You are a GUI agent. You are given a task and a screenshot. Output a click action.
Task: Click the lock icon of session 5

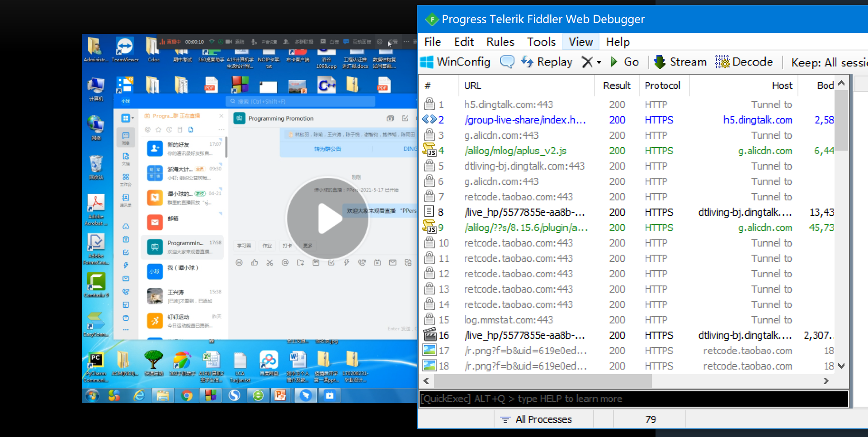pyautogui.click(x=429, y=166)
